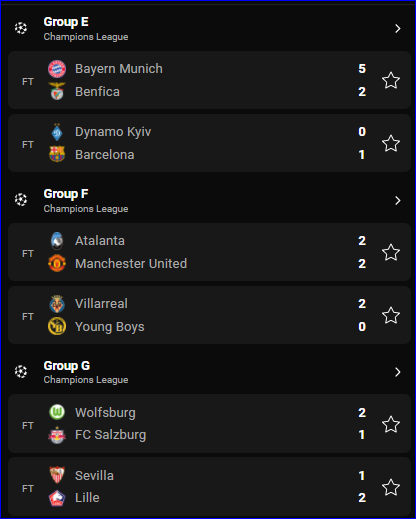
Task: Toggle favorite star for Dynamo Kyiv vs Barcelona
Action: point(391,143)
